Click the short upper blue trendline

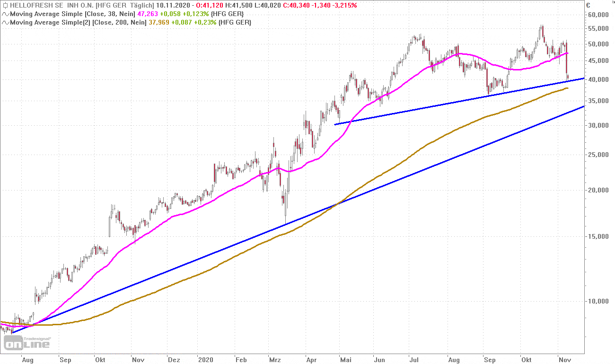459,102
